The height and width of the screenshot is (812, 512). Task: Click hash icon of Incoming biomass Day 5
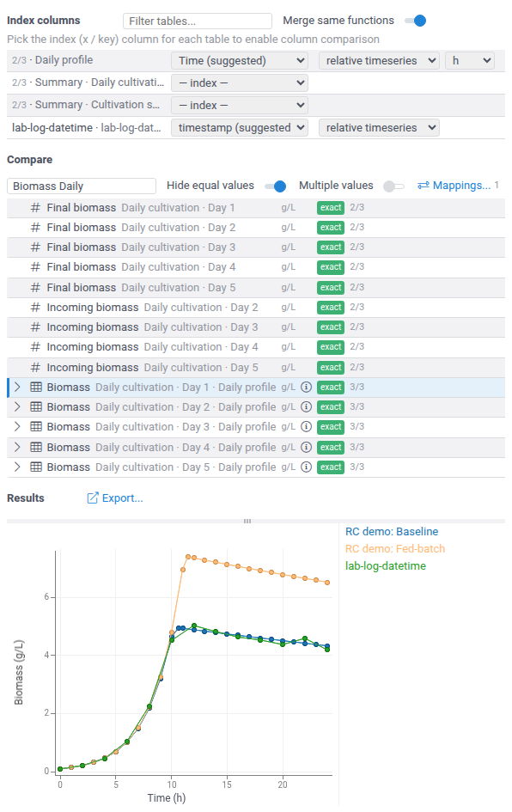click(x=35, y=367)
